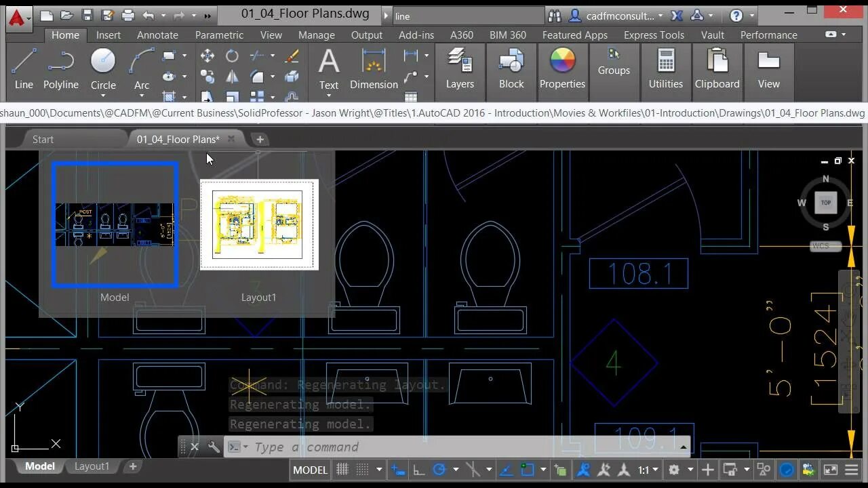Click the New drawing icon in Quick Access

(46, 15)
